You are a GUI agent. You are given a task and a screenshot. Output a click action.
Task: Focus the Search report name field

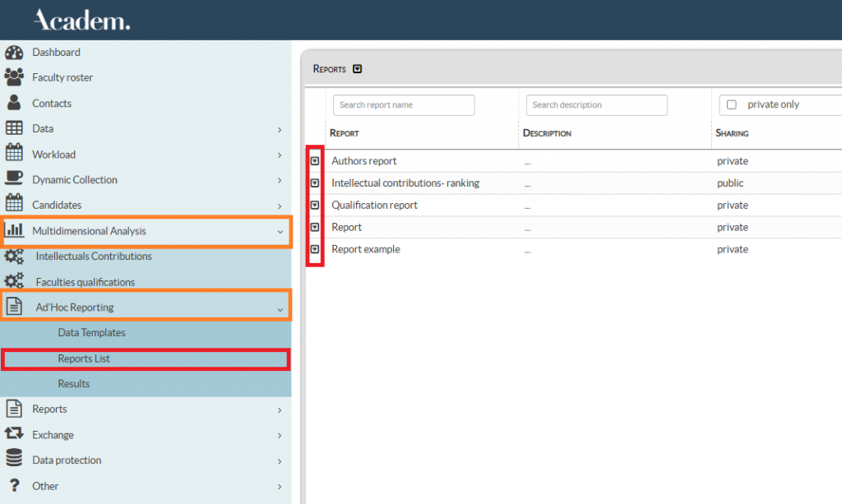coord(404,105)
